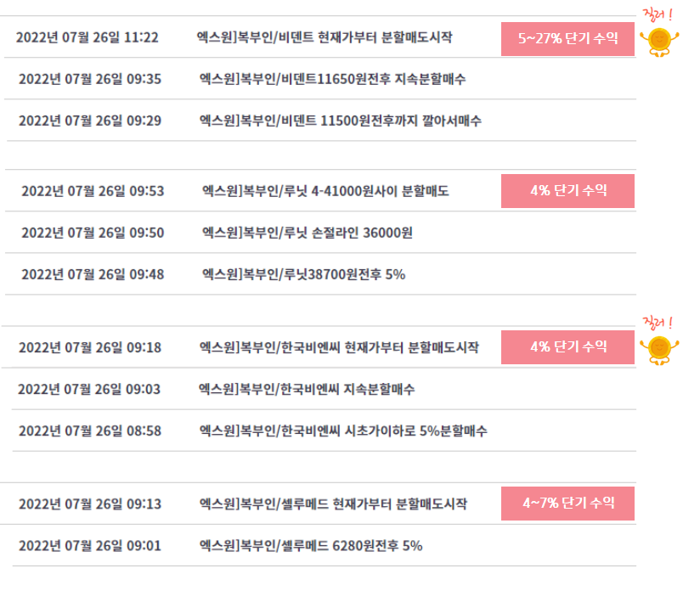Click the '4~7% 단기 수익' badge
The image size is (700, 591).
(x=567, y=504)
